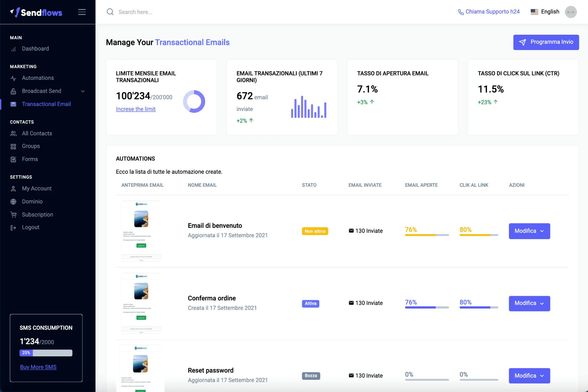The image size is (588, 392).
Task: Click the Search here input field
Action: click(135, 12)
